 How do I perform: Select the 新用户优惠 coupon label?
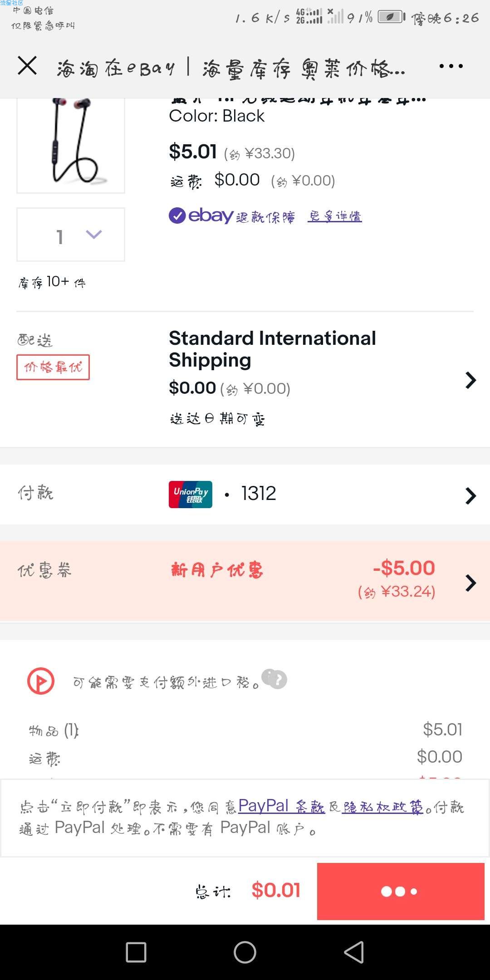(217, 570)
